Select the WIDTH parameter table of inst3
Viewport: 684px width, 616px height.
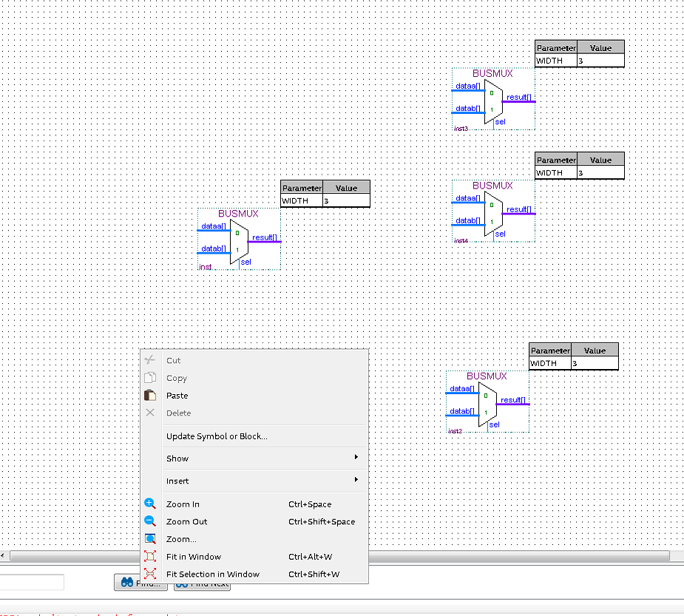[580, 54]
